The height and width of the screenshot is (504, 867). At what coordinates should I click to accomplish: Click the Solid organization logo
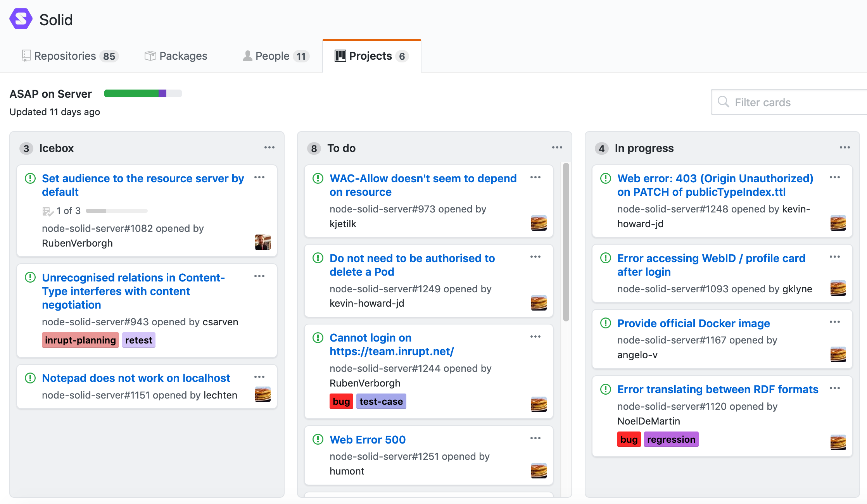coord(21,19)
